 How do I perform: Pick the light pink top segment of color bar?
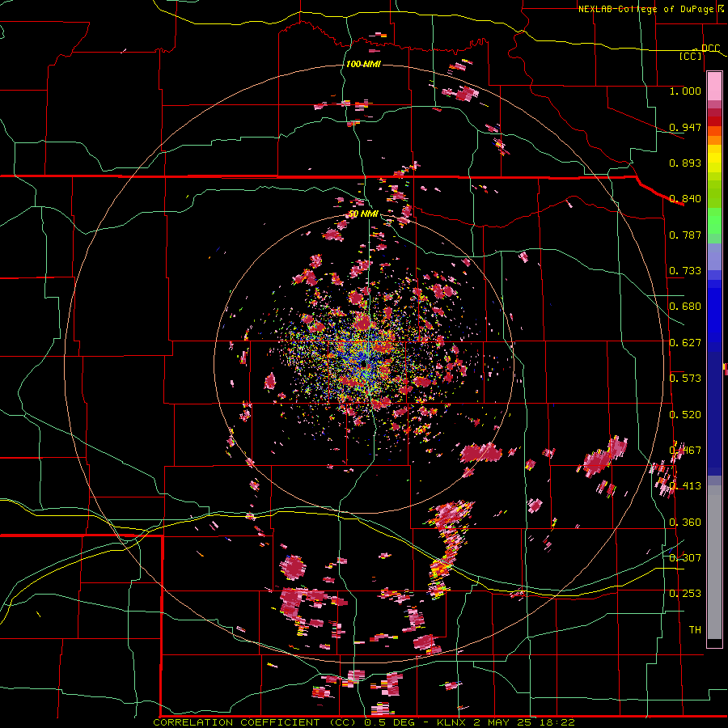click(714, 87)
